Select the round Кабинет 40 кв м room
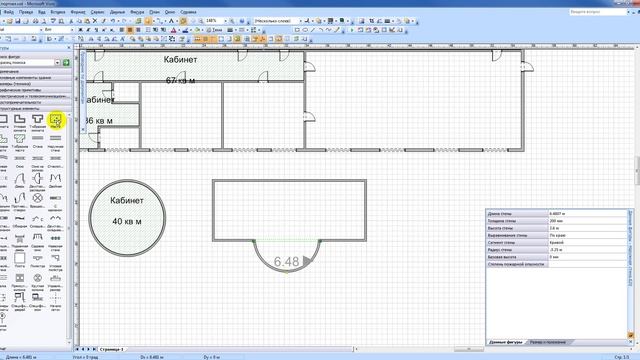This screenshot has width=640, height=360. click(x=127, y=218)
